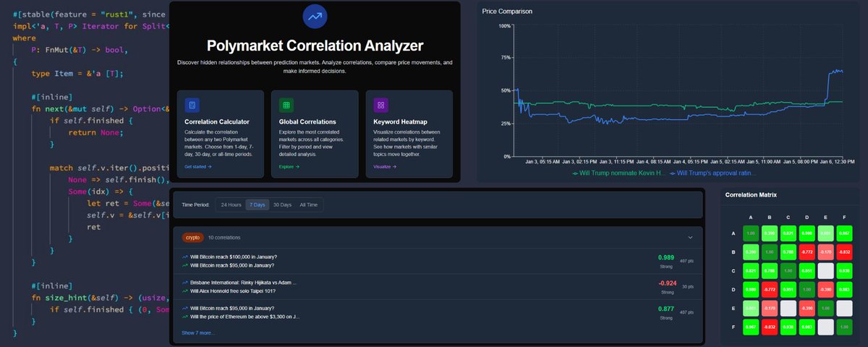868x347 pixels.
Task: Click the purple Keyword Heatmap card icon
Action: click(381, 106)
